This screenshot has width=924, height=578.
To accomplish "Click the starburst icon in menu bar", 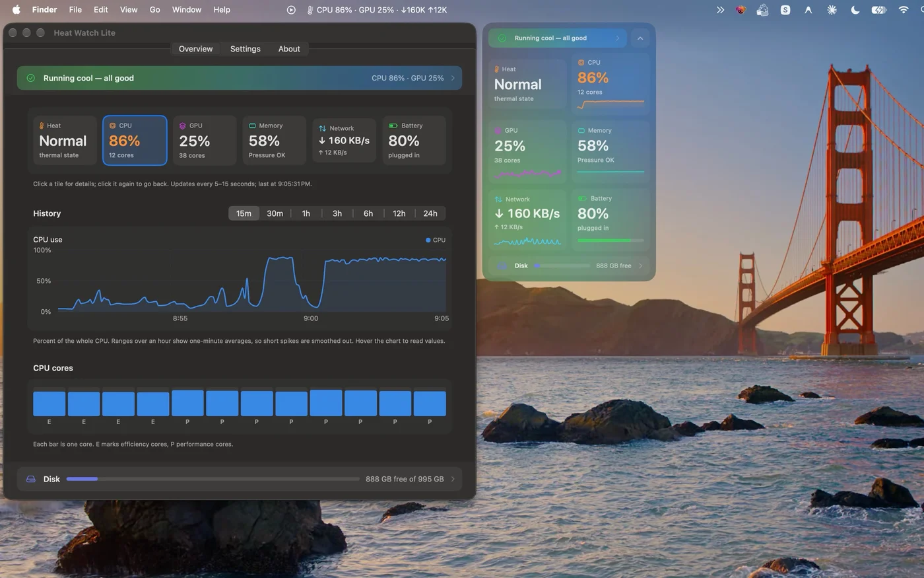I will pyautogui.click(x=832, y=10).
